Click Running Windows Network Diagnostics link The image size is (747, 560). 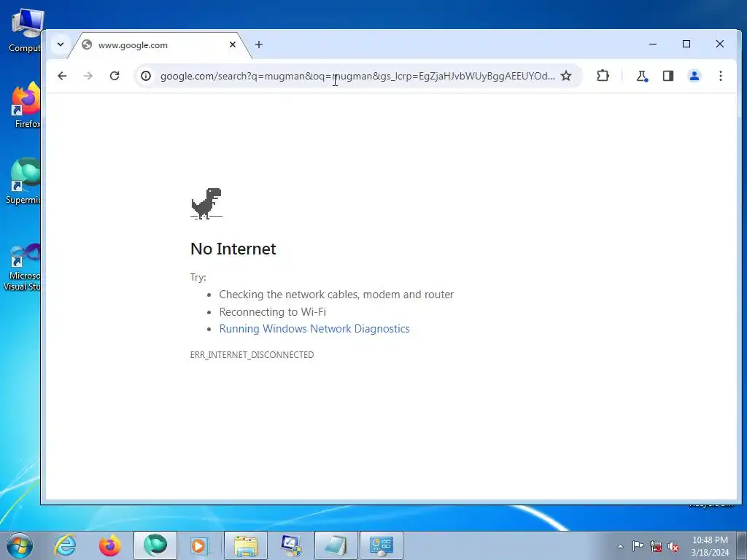point(314,329)
